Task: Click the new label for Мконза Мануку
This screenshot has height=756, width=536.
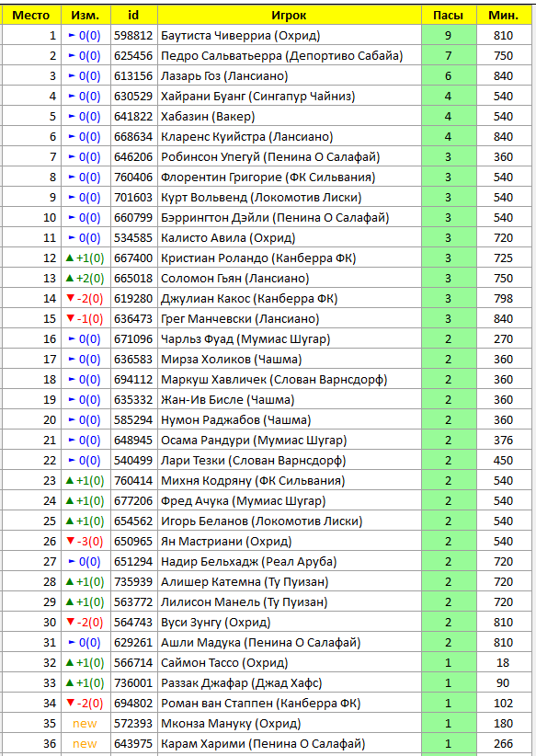Action: click(x=85, y=724)
